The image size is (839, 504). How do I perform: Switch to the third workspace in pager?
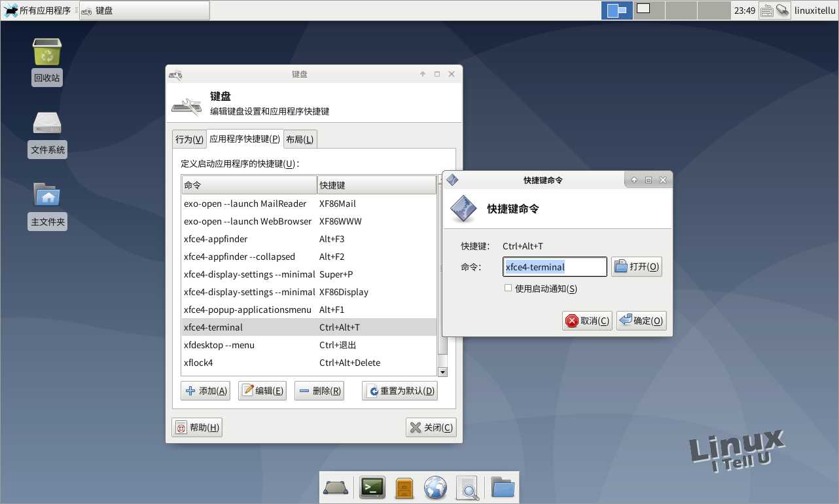[x=681, y=10]
